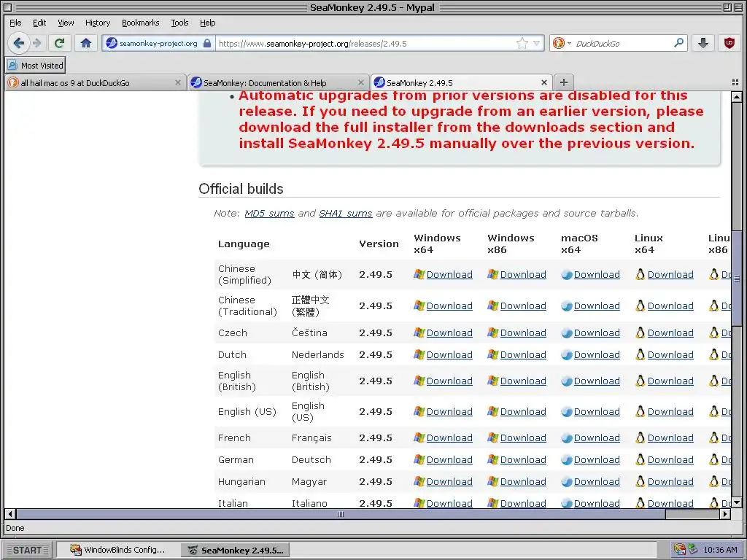The image size is (747, 560).
Task: Click the first system tray icon
Action: coord(679,550)
